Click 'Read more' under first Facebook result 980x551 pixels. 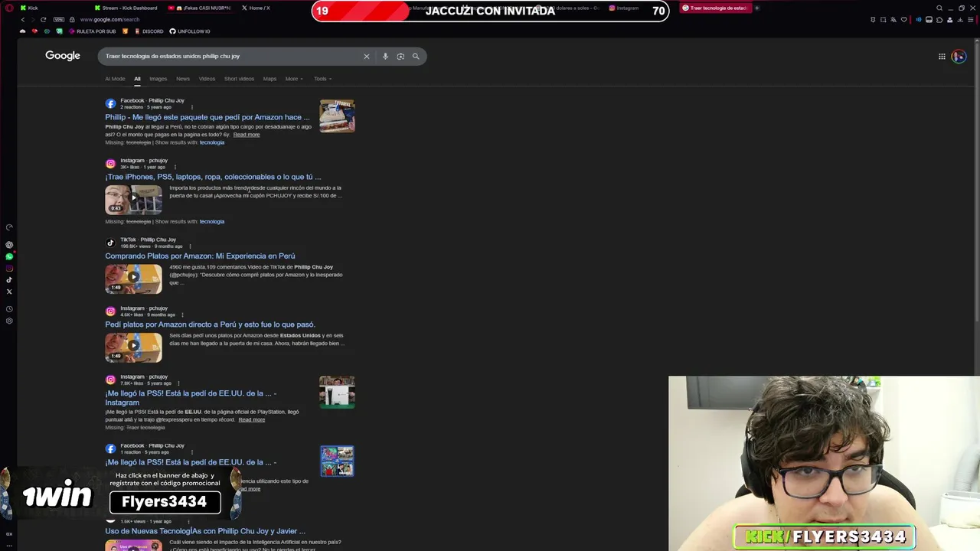(247, 135)
